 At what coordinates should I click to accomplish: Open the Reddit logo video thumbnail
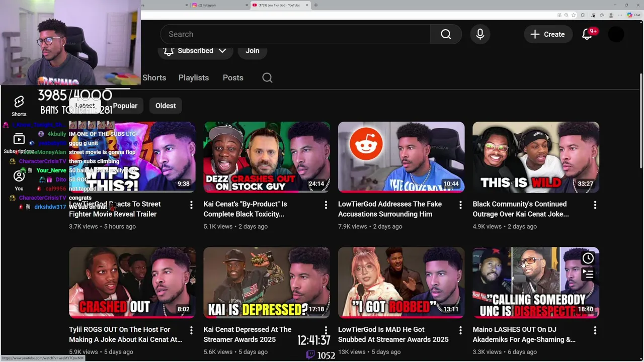(x=401, y=157)
